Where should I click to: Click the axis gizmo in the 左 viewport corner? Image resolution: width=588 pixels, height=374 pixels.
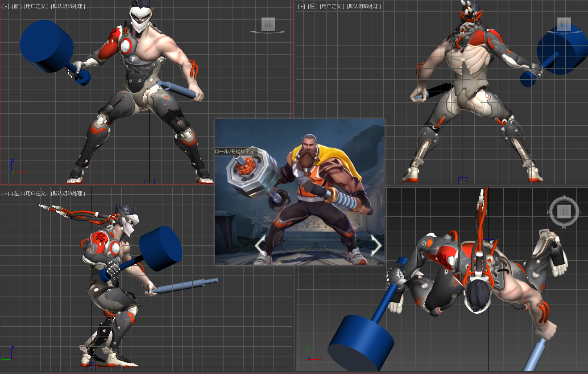[8, 354]
